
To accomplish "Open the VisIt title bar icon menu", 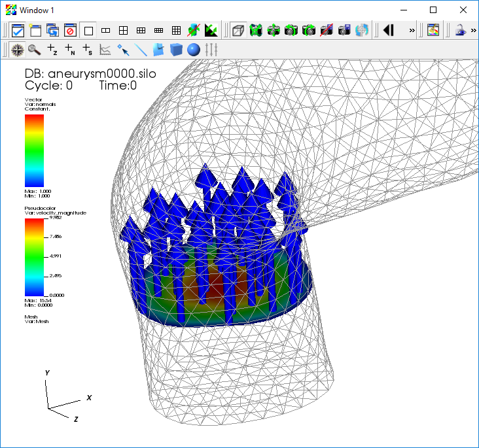I will pos(10,10).
